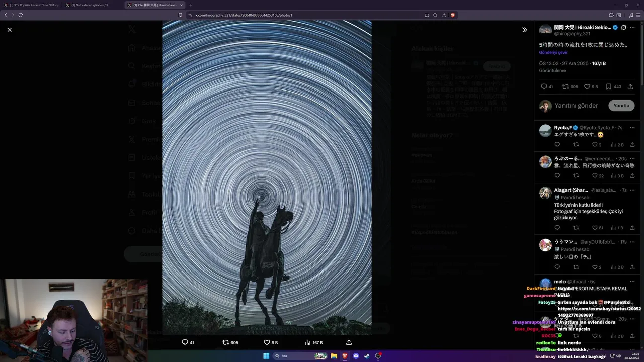Open the @hirography_321 profile handle

pos(572,34)
